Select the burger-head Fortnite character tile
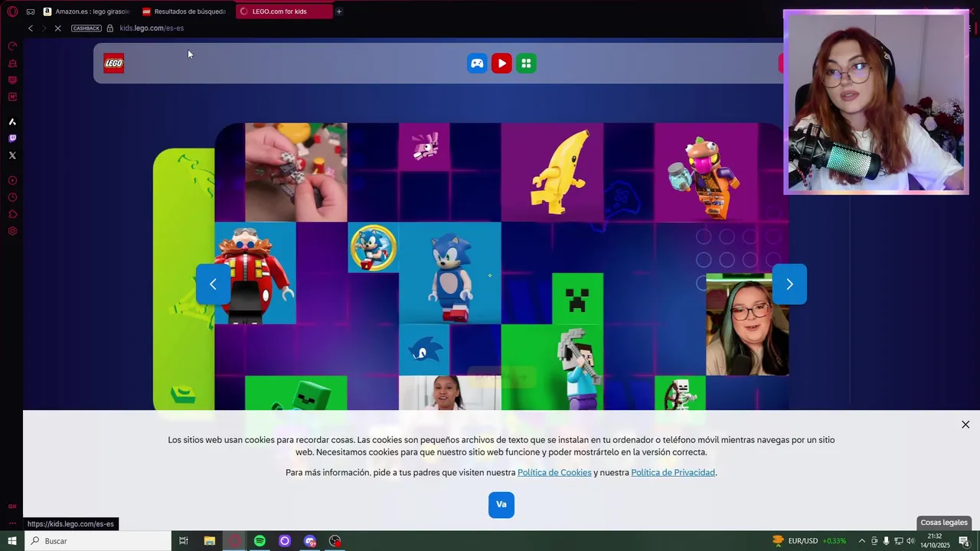Image resolution: width=980 pixels, height=551 pixels. pos(706,172)
